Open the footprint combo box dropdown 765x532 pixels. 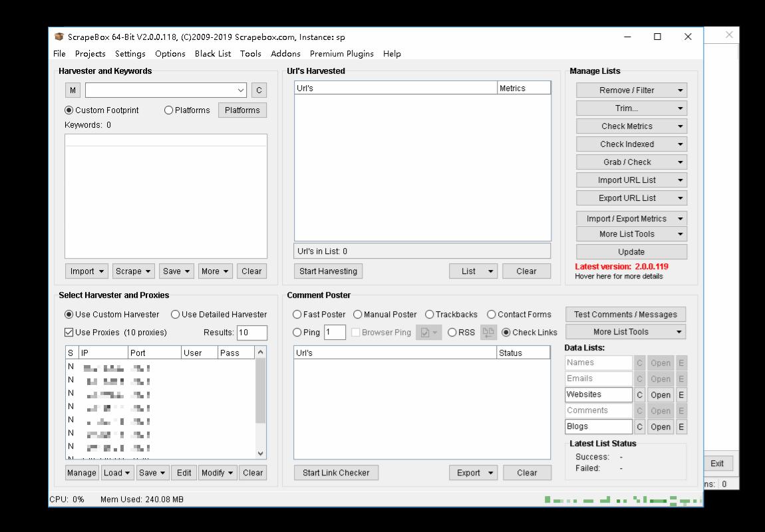pos(241,90)
